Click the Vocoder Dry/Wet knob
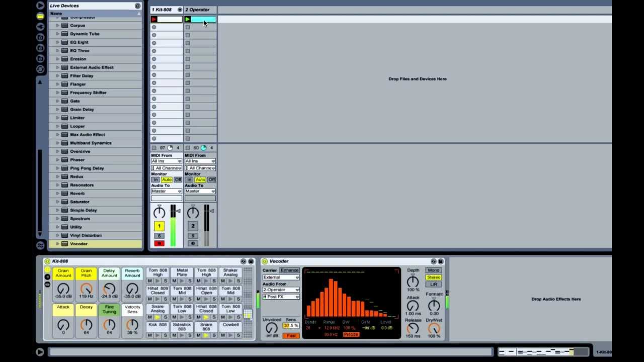The image size is (644, 362). pos(434,329)
